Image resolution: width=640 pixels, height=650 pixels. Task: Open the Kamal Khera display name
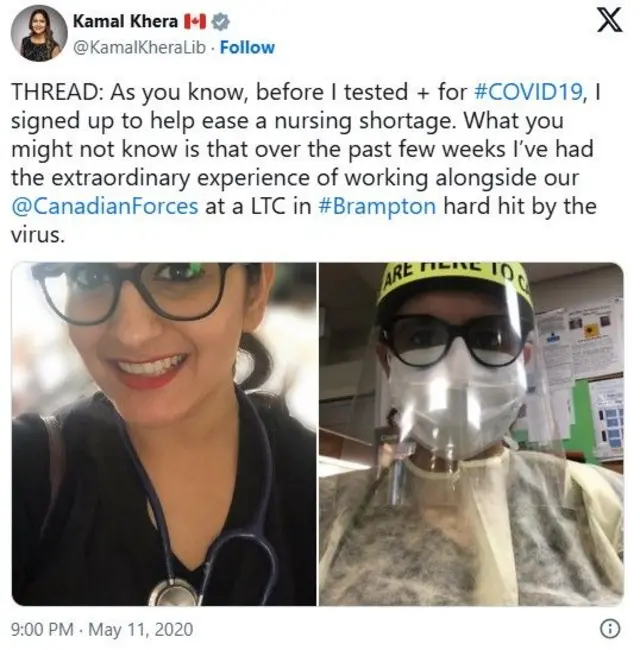coord(125,21)
